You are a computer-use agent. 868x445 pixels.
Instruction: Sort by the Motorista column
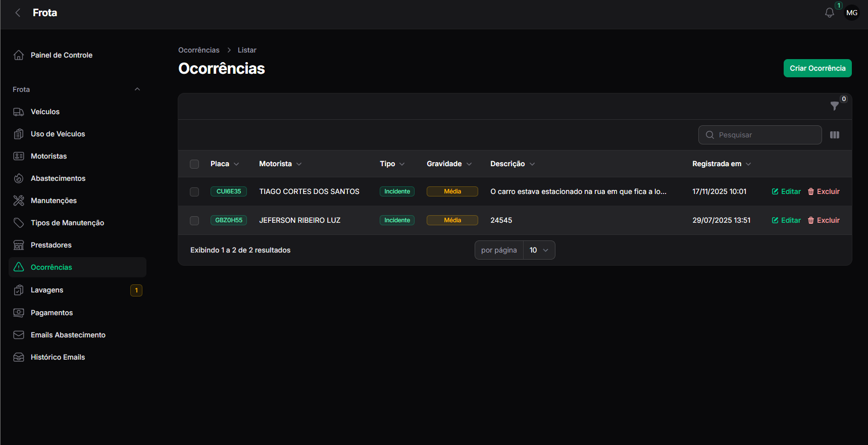280,164
